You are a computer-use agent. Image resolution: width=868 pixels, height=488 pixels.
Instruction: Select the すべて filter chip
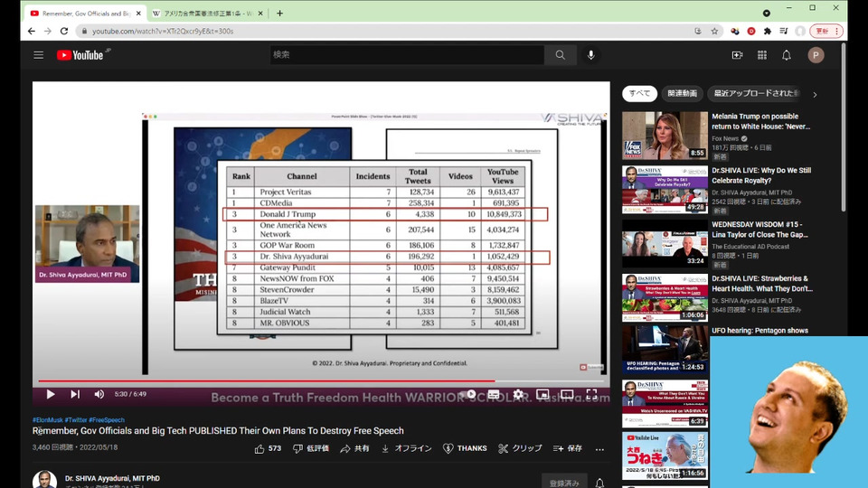639,93
